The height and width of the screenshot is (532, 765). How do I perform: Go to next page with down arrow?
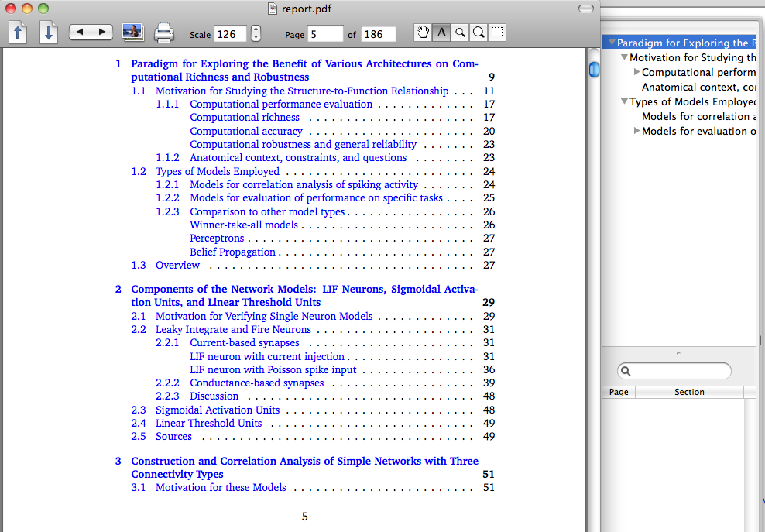49,33
